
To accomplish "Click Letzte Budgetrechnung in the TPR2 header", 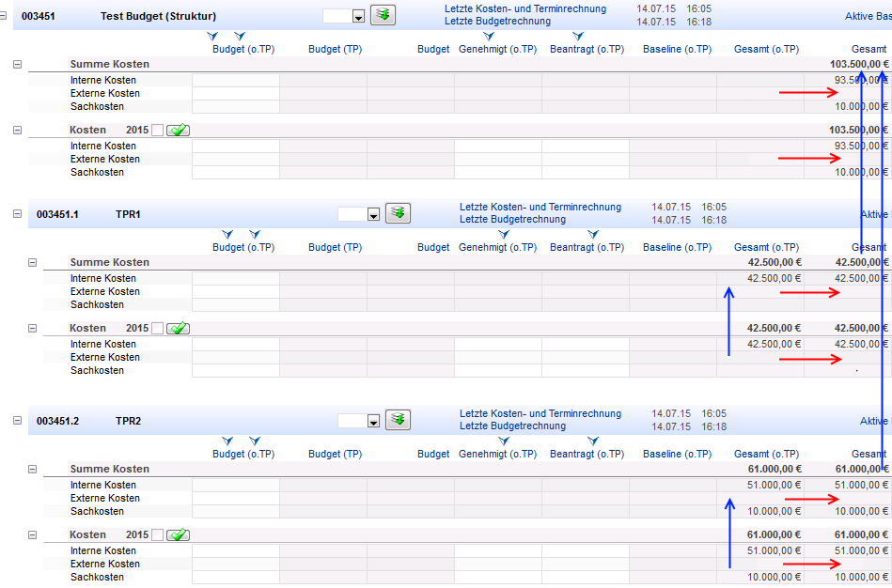I will point(512,426).
